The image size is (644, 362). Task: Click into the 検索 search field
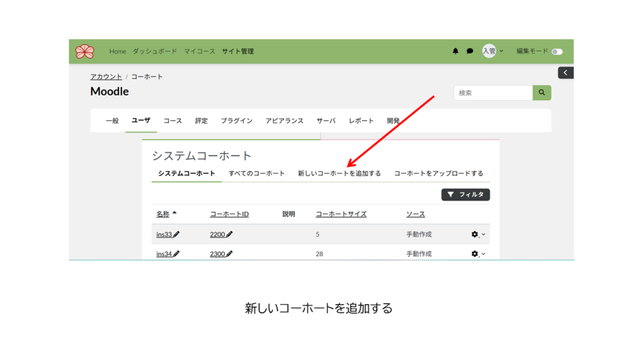click(493, 93)
